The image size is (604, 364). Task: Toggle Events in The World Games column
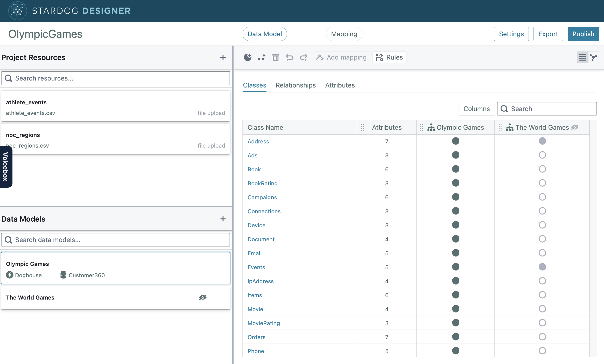tap(542, 267)
